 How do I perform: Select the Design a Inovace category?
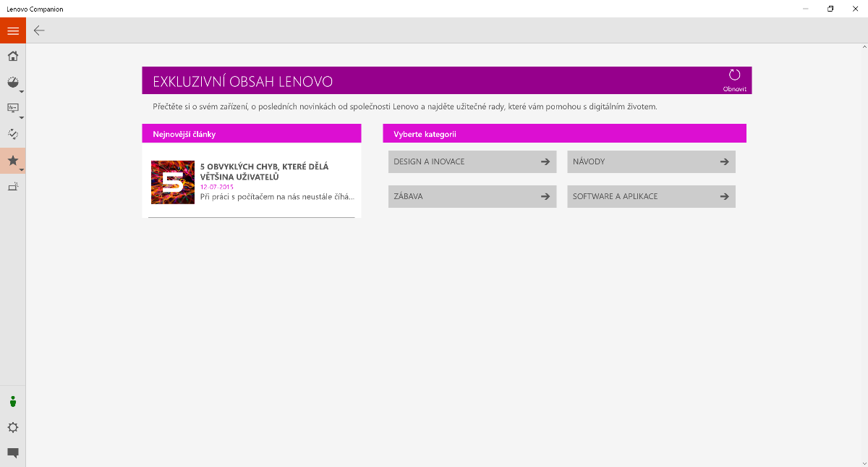(x=472, y=161)
